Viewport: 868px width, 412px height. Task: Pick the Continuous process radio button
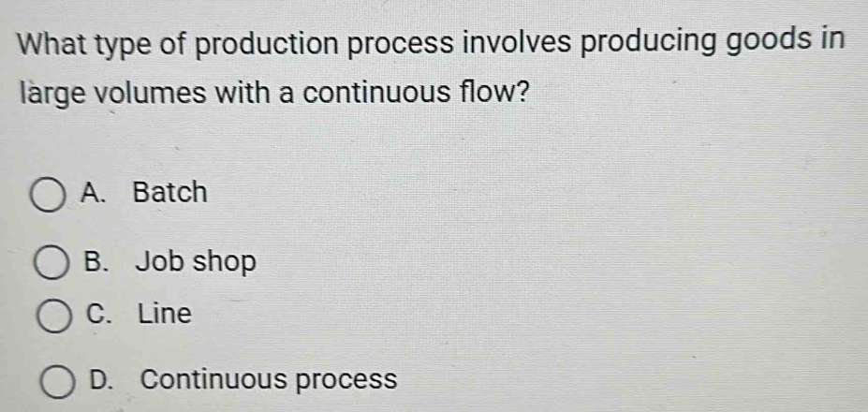(x=59, y=381)
